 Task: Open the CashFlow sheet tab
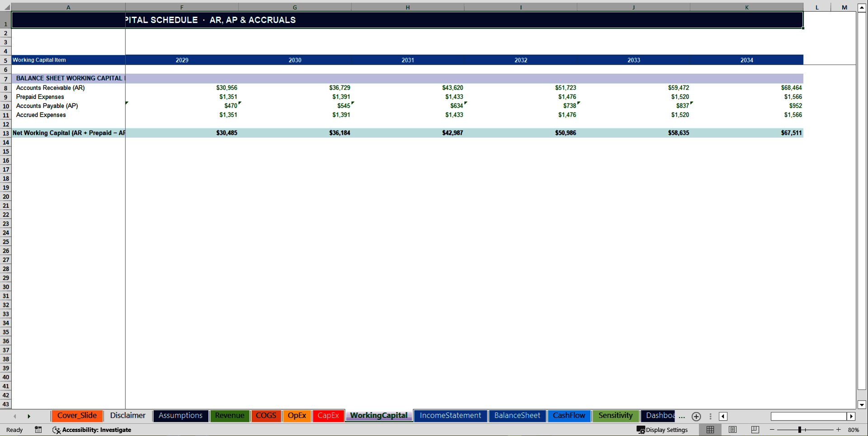click(569, 416)
